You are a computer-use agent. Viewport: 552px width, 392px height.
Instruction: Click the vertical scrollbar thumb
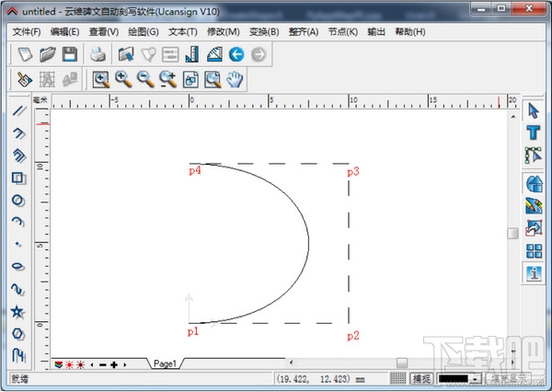point(512,233)
